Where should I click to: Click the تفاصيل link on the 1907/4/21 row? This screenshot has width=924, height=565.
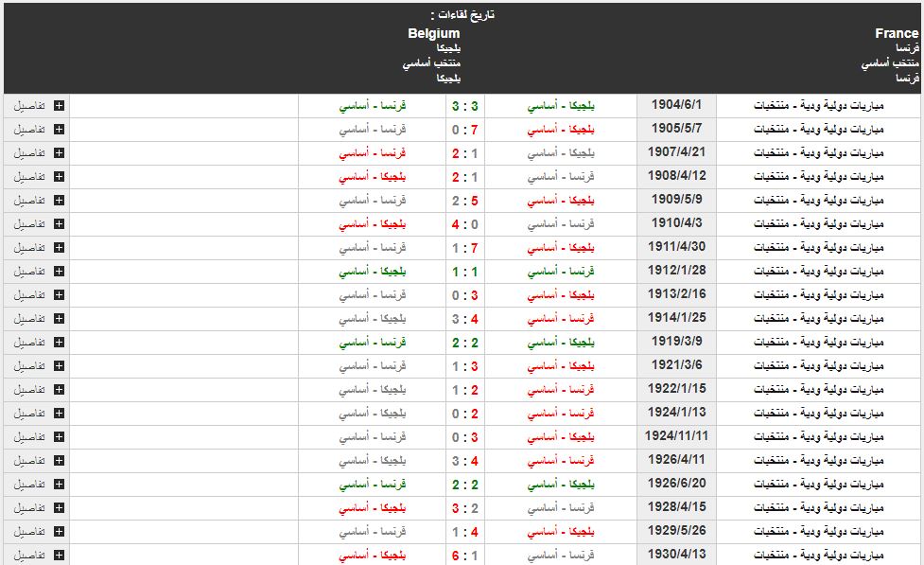click(x=29, y=152)
